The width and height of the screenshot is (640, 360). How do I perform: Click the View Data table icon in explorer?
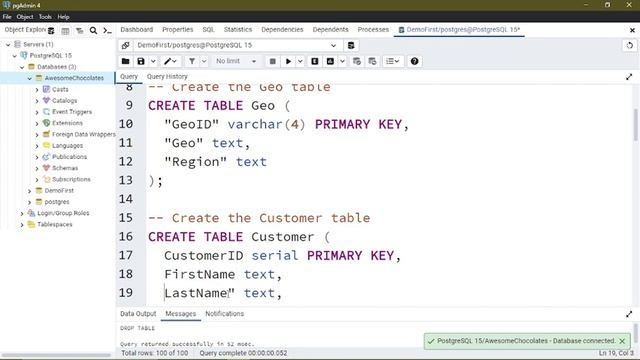tap(65, 31)
